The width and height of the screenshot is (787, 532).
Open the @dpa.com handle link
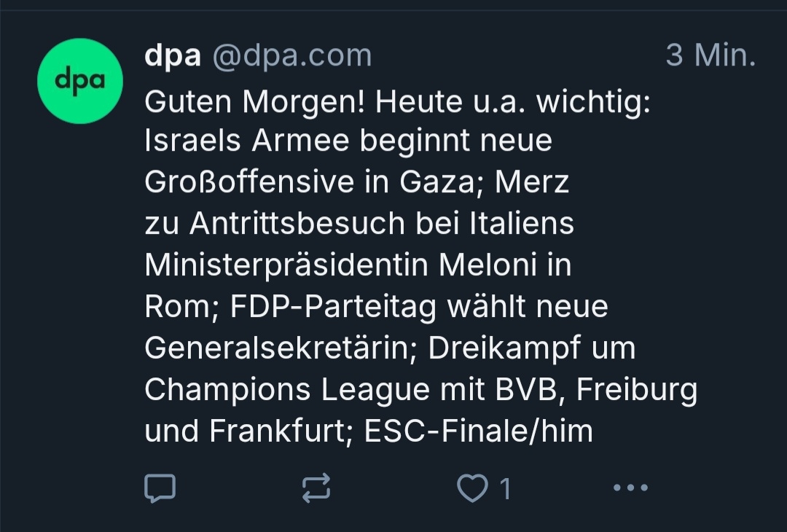pyautogui.click(x=291, y=56)
